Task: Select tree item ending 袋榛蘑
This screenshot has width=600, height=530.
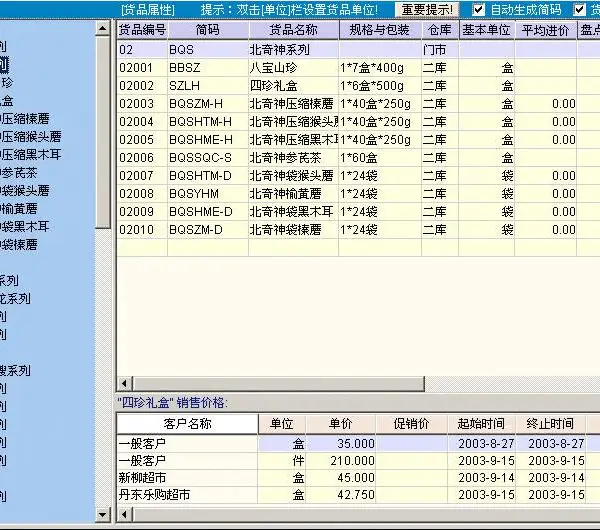Action: coord(19,245)
